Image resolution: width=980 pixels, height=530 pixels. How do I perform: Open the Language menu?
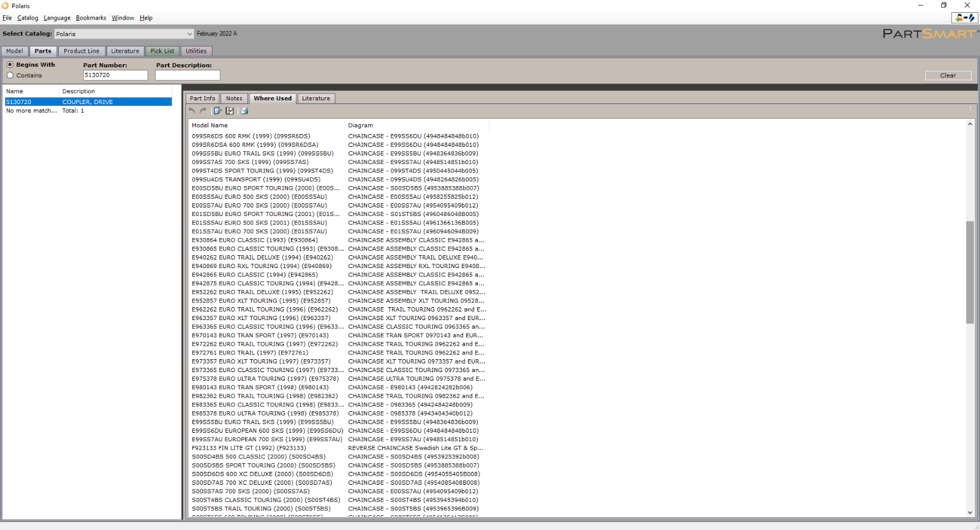[57, 18]
